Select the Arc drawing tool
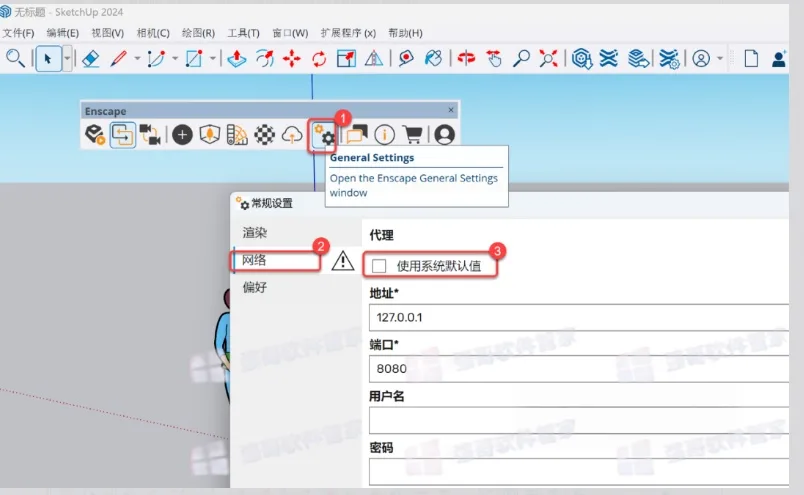The width and height of the screenshot is (804, 495). tap(156, 58)
